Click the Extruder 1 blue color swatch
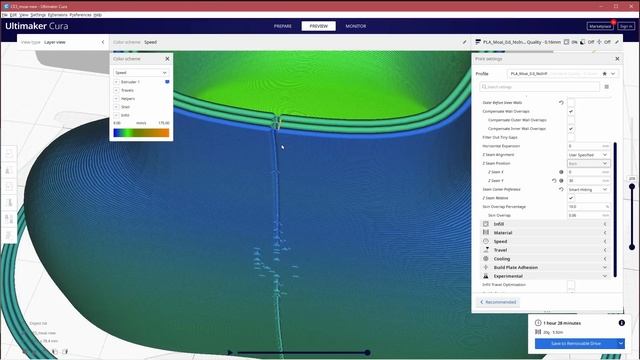Viewport: 640px width, 360px height. tap(167, 82)
